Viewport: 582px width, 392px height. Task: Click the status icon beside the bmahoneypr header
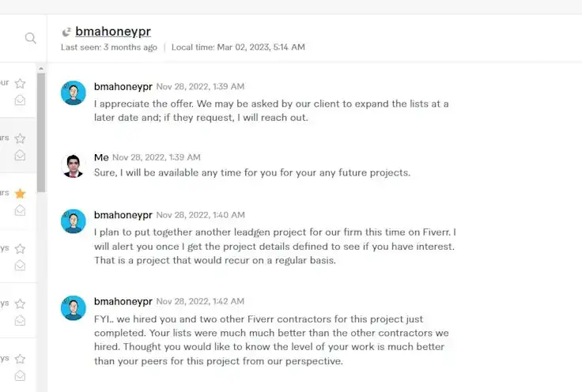[x=66, y=32]
